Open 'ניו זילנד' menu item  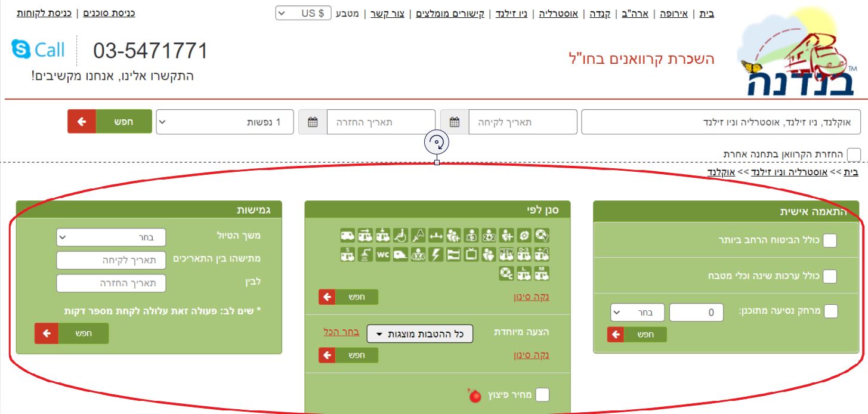pos(511,13)
